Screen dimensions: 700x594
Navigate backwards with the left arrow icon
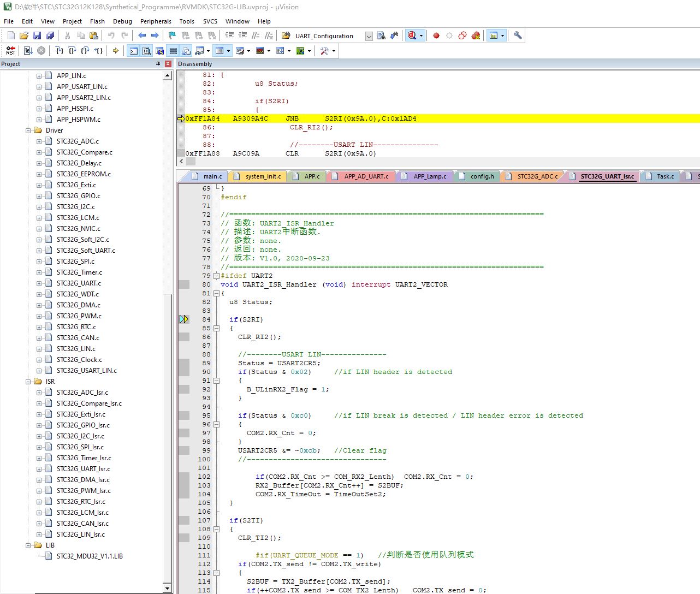point(142,35)
